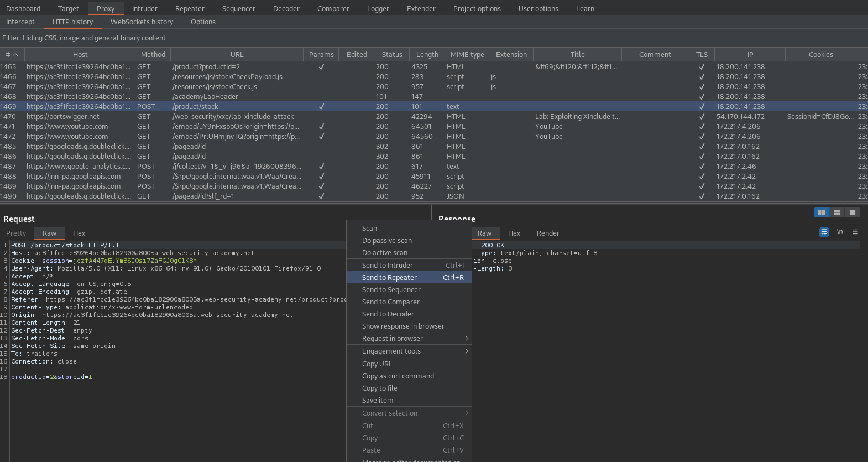Select row 1470 portswigger.net xinclude lab

433,116
